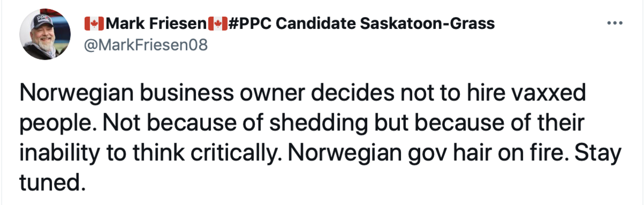Open the @MarkFriesen08 handle link
Screen dimensions: 644x205
(x=145, y=46)
